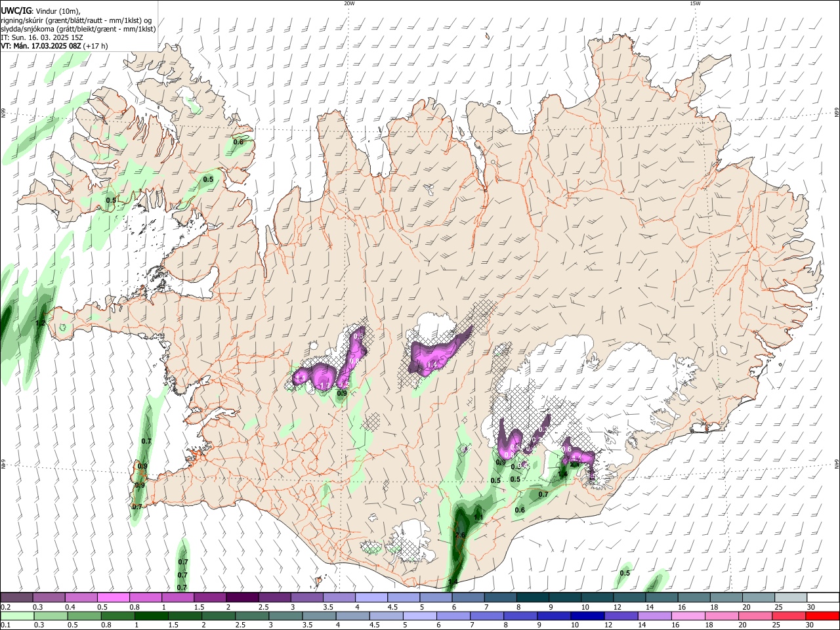Click the bottom-row red swatch after 30
840x630 pixels.
tap(822, 616)
